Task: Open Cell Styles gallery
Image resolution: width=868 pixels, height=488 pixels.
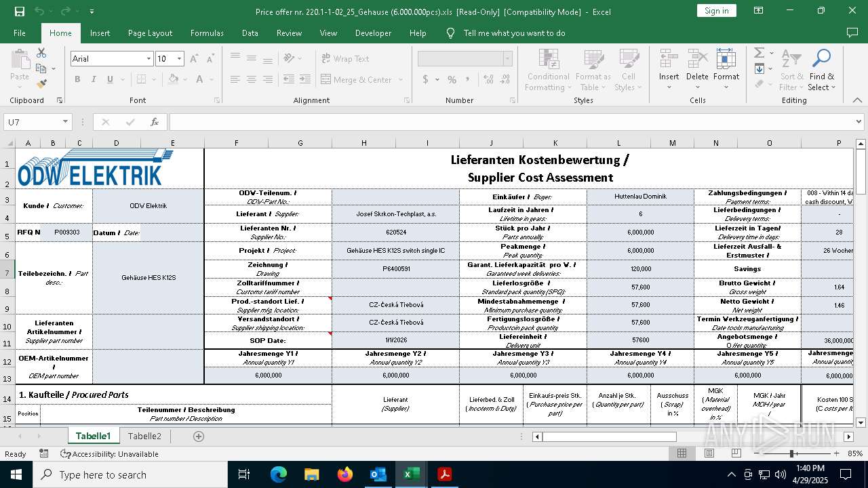Action: 629,70
